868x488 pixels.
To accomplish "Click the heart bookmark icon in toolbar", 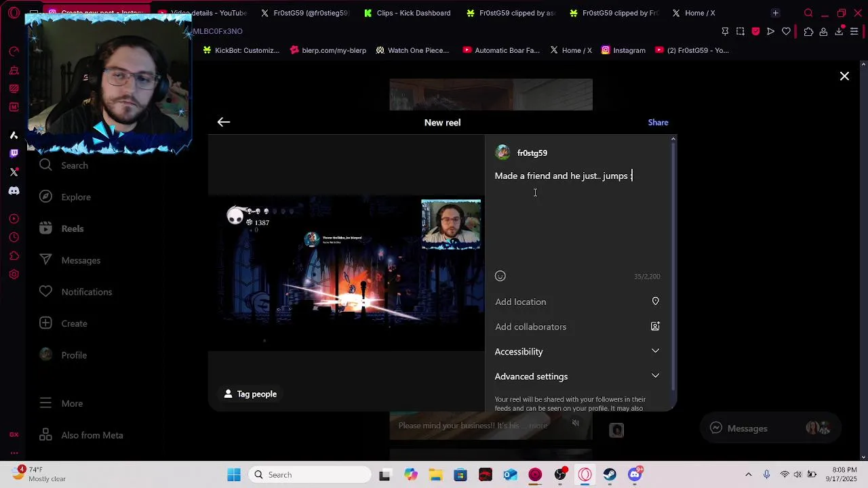I will coord(786,31).
